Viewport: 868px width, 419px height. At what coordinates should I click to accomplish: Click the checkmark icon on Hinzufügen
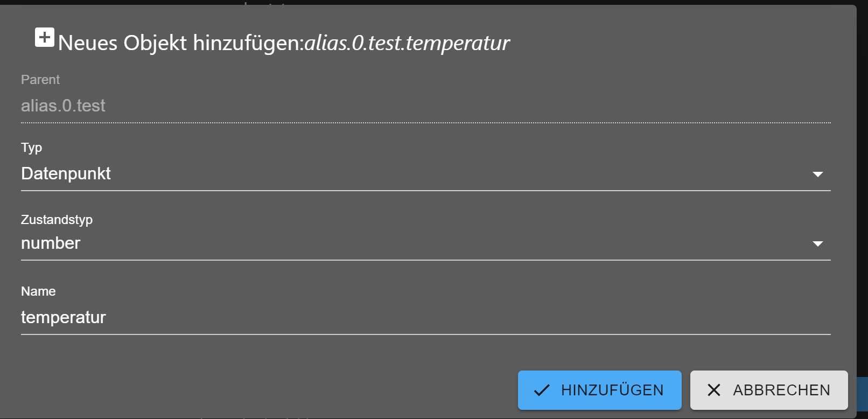click(542, 390)
